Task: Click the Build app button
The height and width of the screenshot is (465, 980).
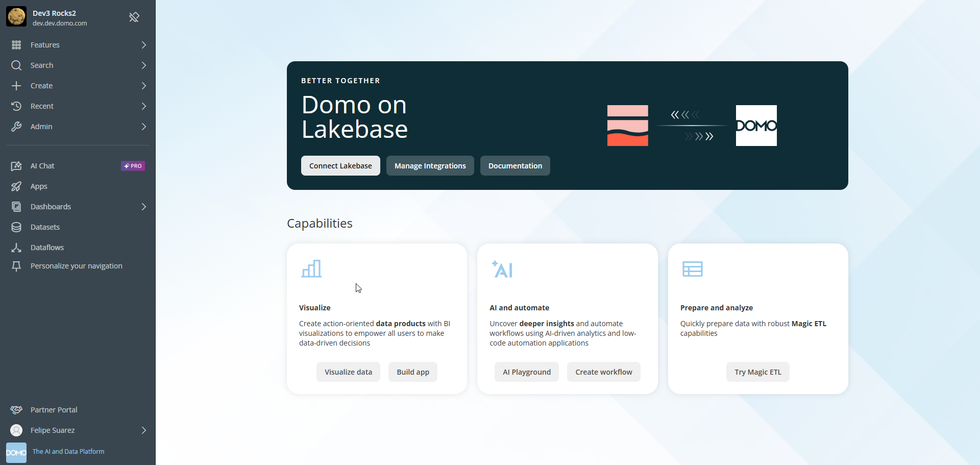Action: pyautogui.click(x=413, y=372)
